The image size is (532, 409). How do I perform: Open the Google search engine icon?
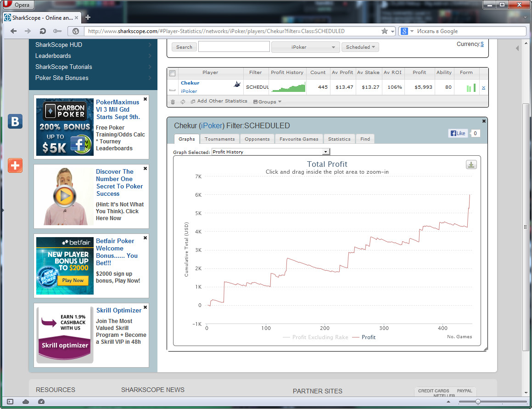(x=404, y=31)
